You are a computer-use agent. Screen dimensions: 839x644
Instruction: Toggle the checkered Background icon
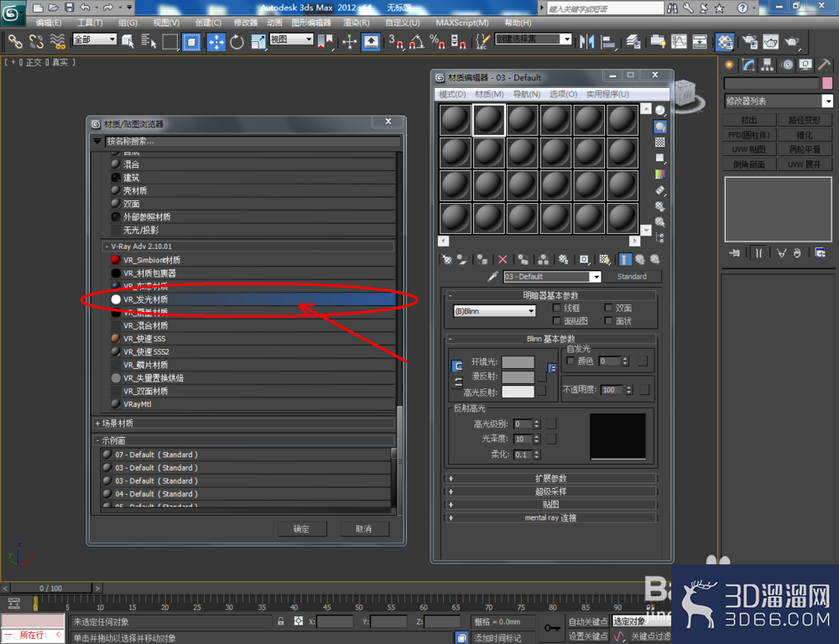pyautogui.click(x=660, y=143)
